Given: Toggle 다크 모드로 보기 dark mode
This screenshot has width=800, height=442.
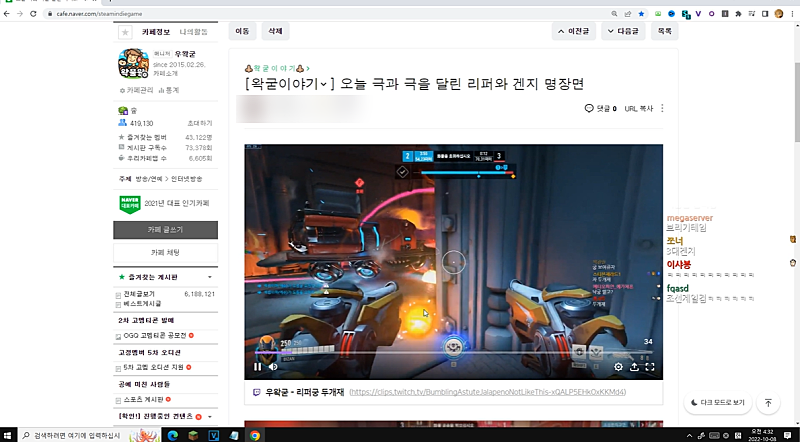Looking at the screenshot, I should click(716, 403).
